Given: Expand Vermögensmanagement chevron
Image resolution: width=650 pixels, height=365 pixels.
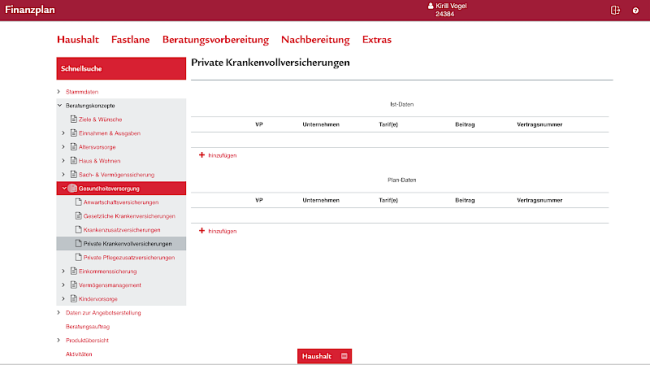Looking at the screenshot, I should pyautogui.click(x=63, y=285).
